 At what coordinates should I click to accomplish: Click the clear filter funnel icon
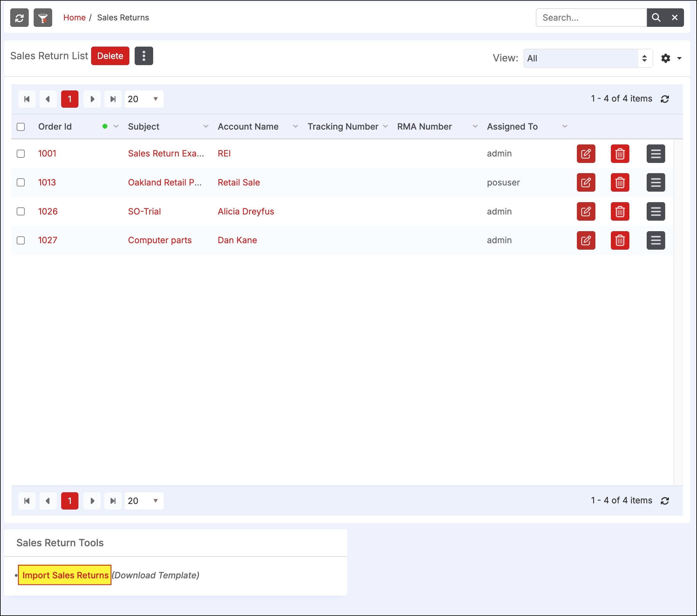pos(43,18)
